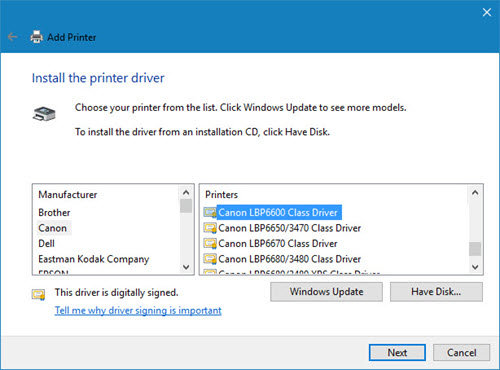Image resolution: width=500 pixels, height=370 pixels.
Task: Click the Canon LBP6650/3470 driver icon
Action: point(210,228)
